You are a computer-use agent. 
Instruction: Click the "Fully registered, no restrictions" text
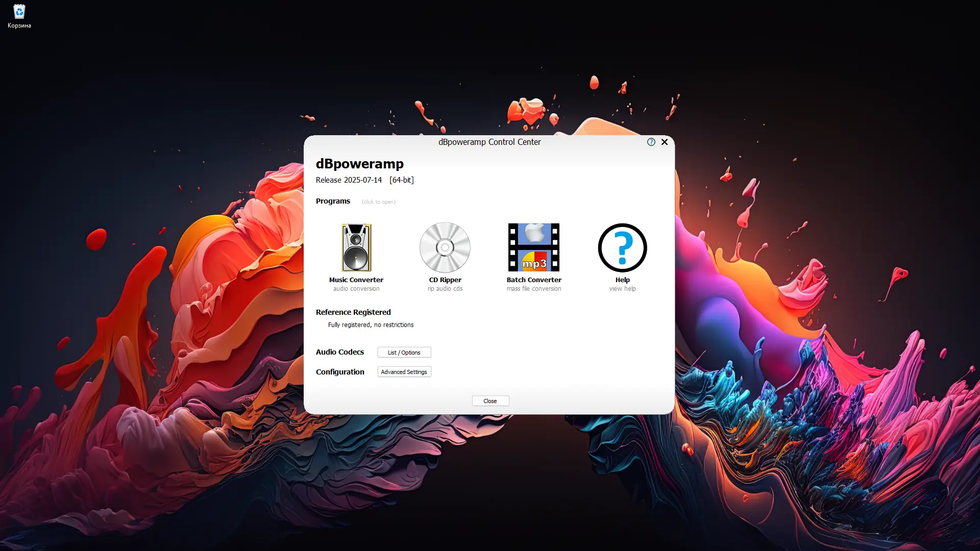pos(371,325)
